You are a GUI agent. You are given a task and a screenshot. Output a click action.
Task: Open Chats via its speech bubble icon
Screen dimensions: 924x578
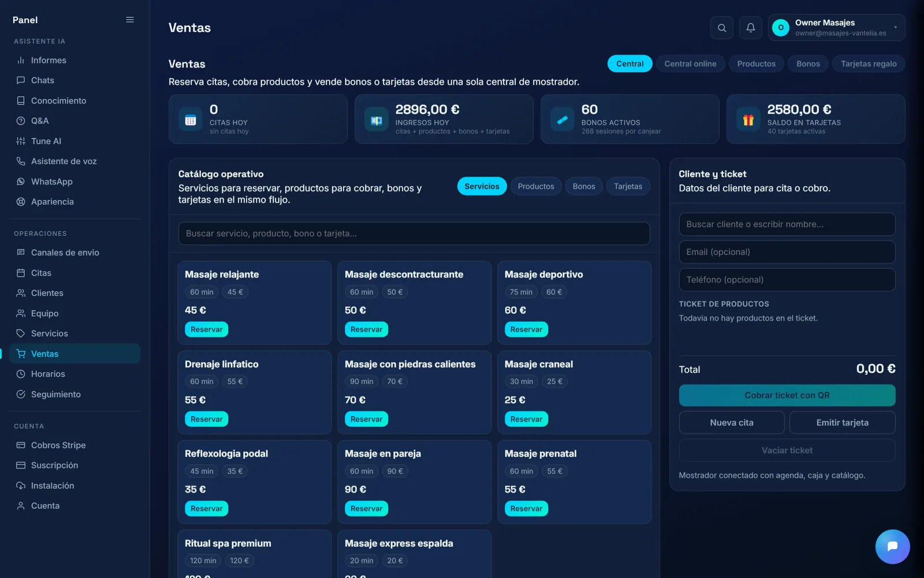[21, 80]
